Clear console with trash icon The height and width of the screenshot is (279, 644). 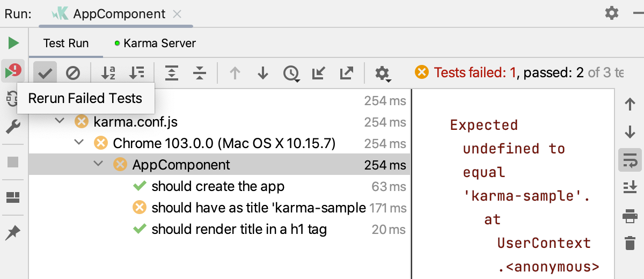(x=630, y=243)
